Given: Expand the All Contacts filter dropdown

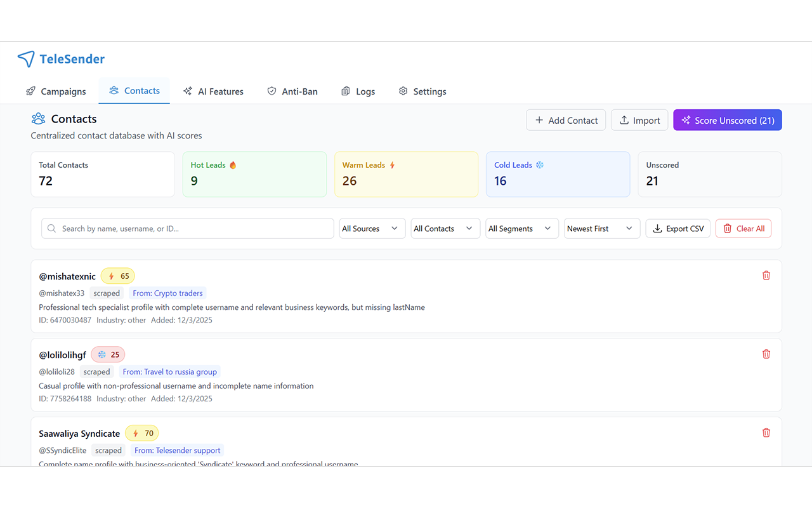Looking at the screenshot, I should pyautogui.click(x=445, y=229).
